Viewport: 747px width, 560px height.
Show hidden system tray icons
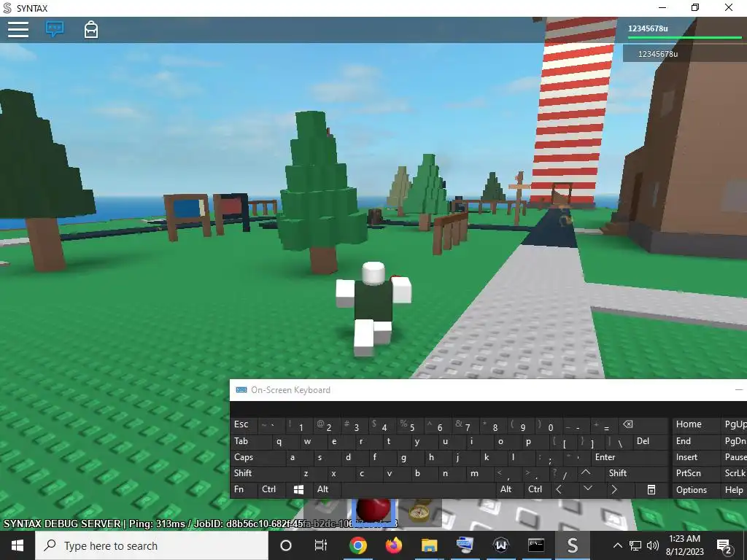pos(617,545)
